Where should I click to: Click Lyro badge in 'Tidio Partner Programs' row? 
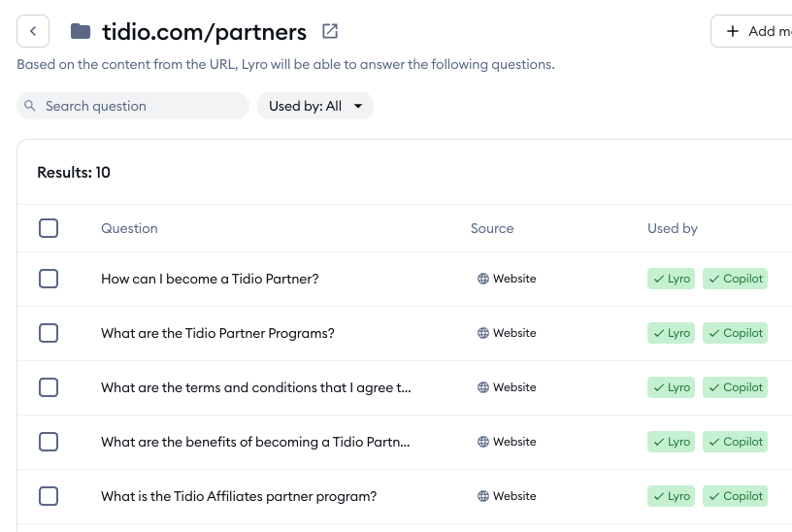tap(672, 333)
